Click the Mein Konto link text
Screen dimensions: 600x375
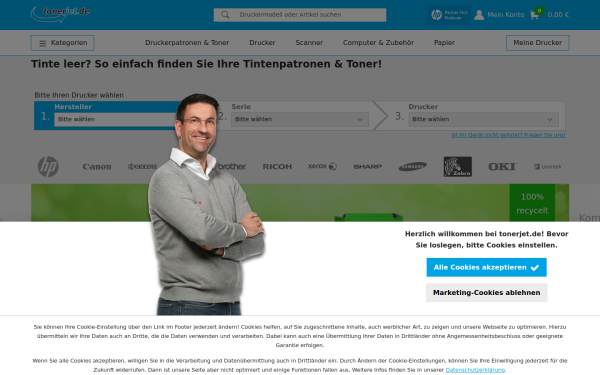pos(505,15)
